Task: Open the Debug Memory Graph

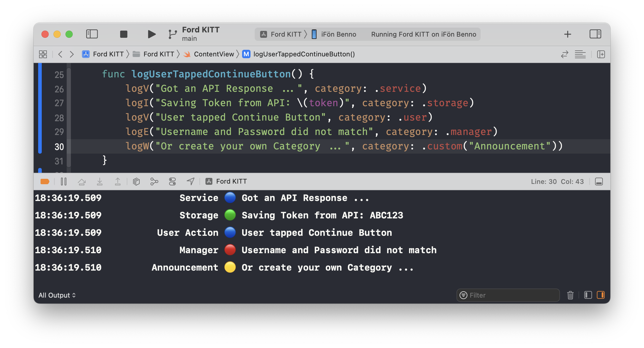Action: [154, 181]
